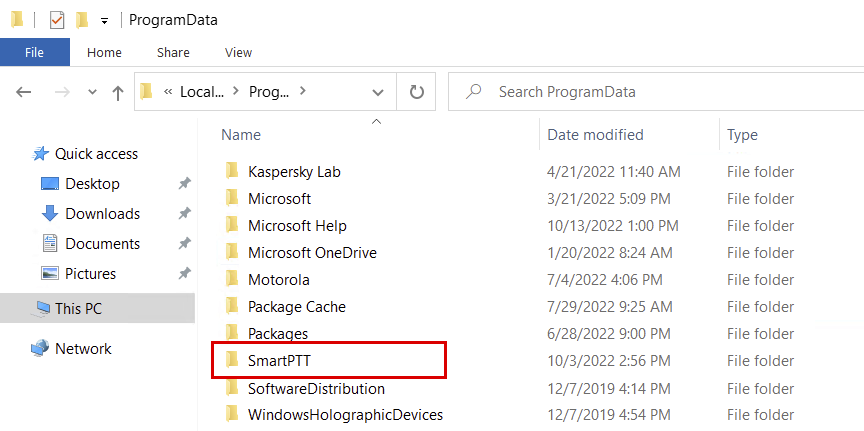Open the address bar history dropdown
The height and width of the screenshot is (431, 864).
pyautogui.click(x=377, y=92)
